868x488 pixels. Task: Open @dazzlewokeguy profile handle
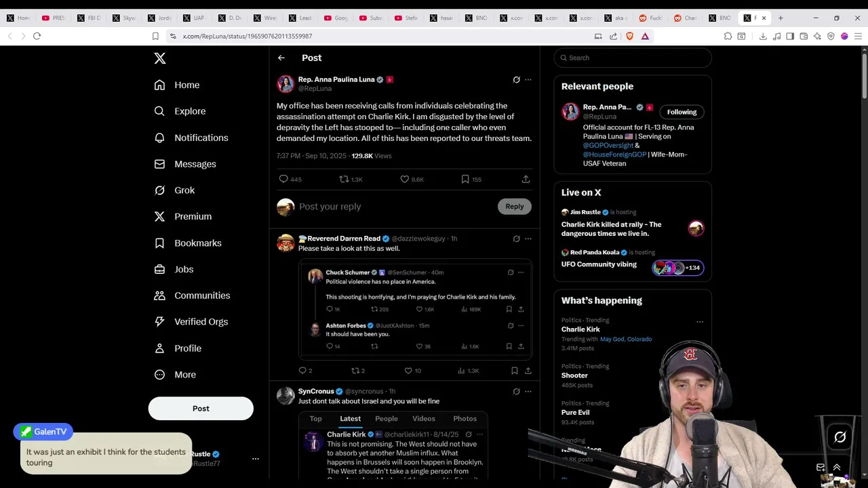[x=418, y=239]
